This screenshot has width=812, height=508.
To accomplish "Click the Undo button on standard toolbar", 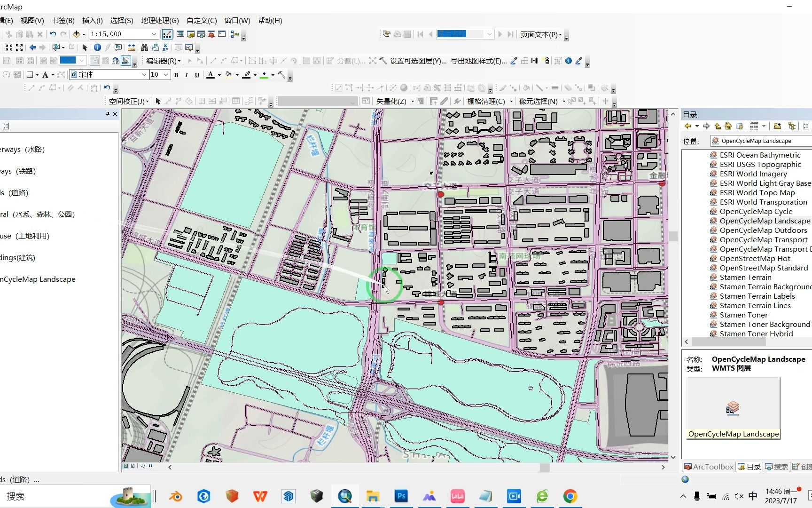I will coord(53,34).
